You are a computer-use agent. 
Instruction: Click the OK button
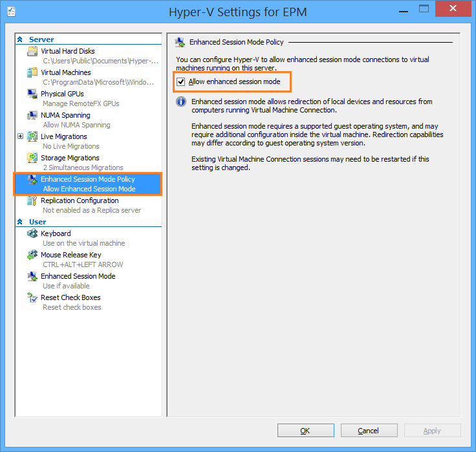[306, 431]
